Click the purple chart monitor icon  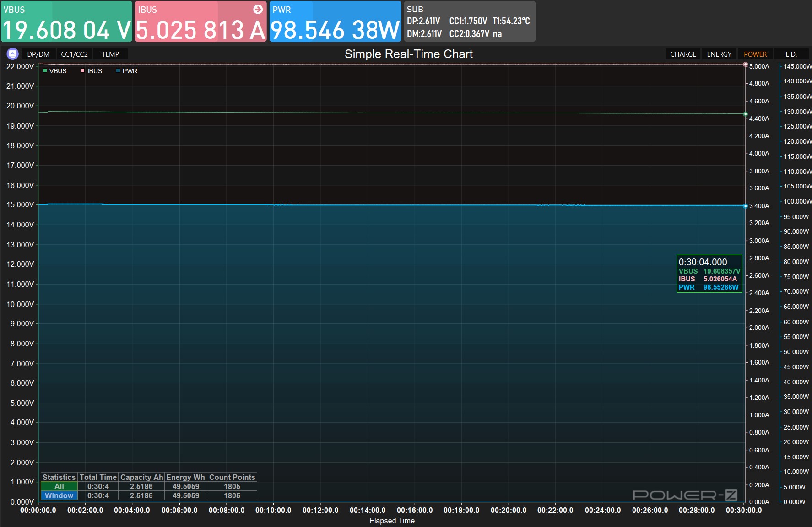(x=12, y=54)
